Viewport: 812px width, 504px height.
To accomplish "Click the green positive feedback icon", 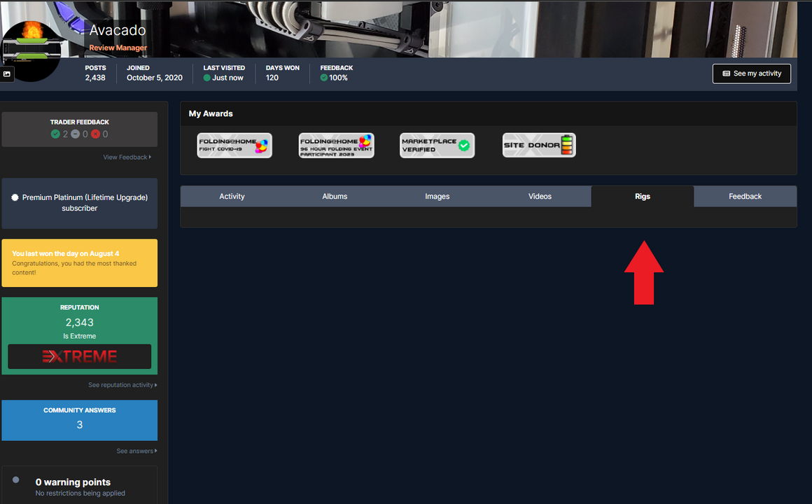I will (55, 134).
